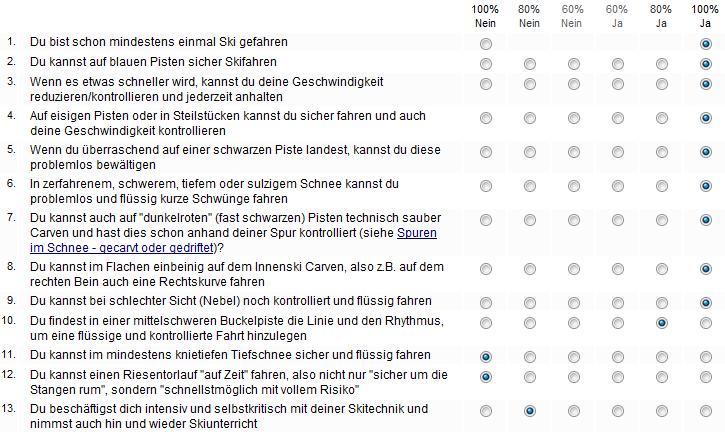Image resolution: width=725 pixels, height=432 pixels.
Task: Choose 80% Ja for poor visibility question 9
Action: pos(661,302)
